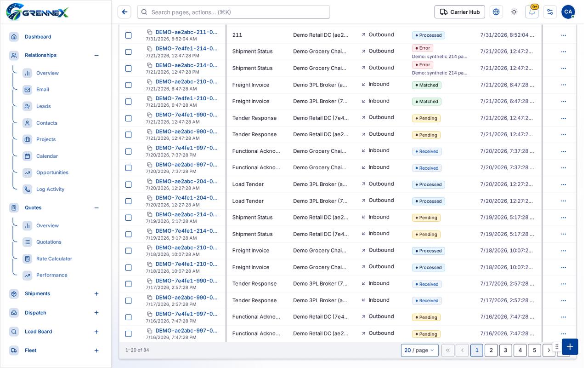588x368 pixels.
Task: Click the Carrier Hub button
Action: 459,12
